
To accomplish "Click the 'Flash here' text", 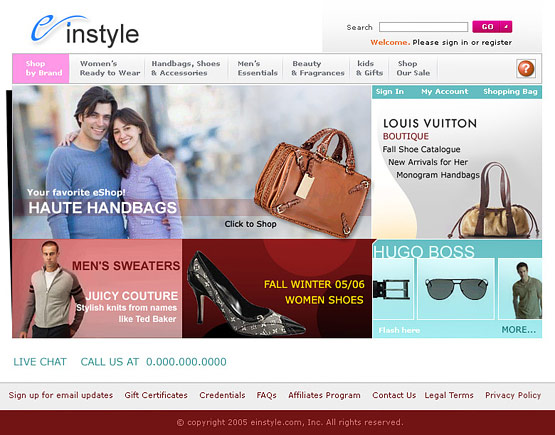I will [x=399, y=330].
